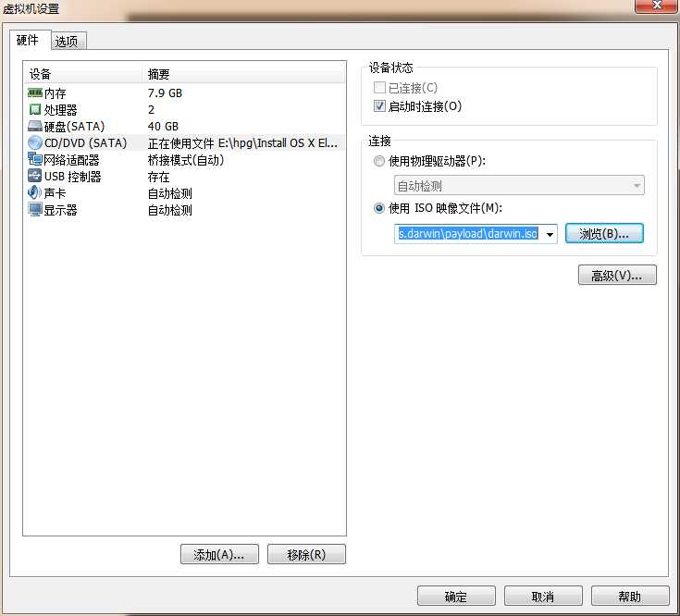680x616 pixels.
Task: Select the 声卡 row label
Action: [56, 193]
